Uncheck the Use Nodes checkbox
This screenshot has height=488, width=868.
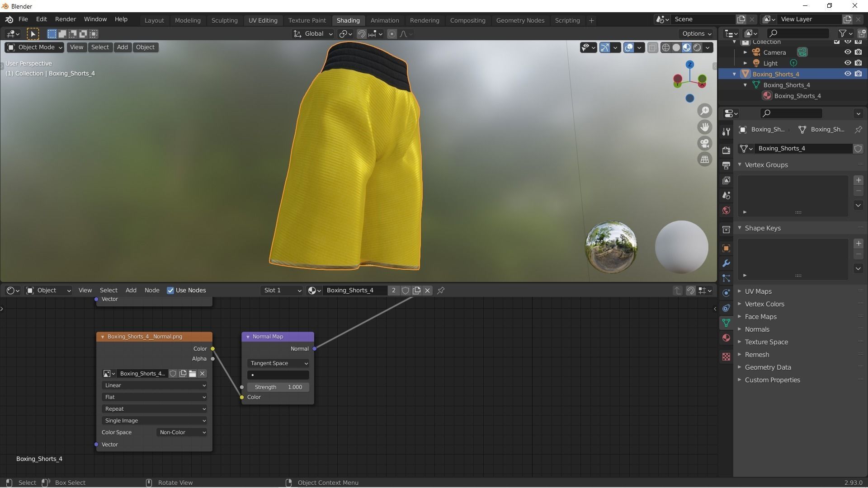170,291
